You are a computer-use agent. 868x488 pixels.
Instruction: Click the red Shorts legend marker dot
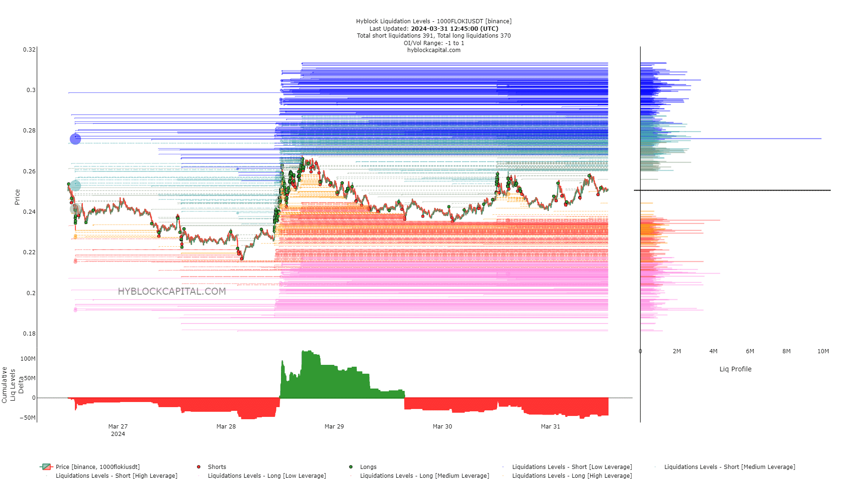tap(199, 467)
